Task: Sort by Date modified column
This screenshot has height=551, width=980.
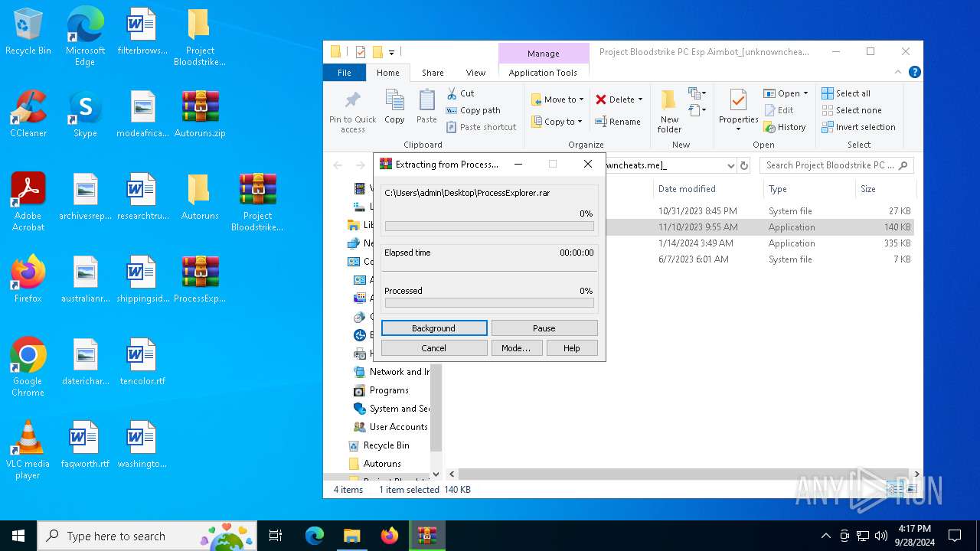Action: (x=687, y=189)
